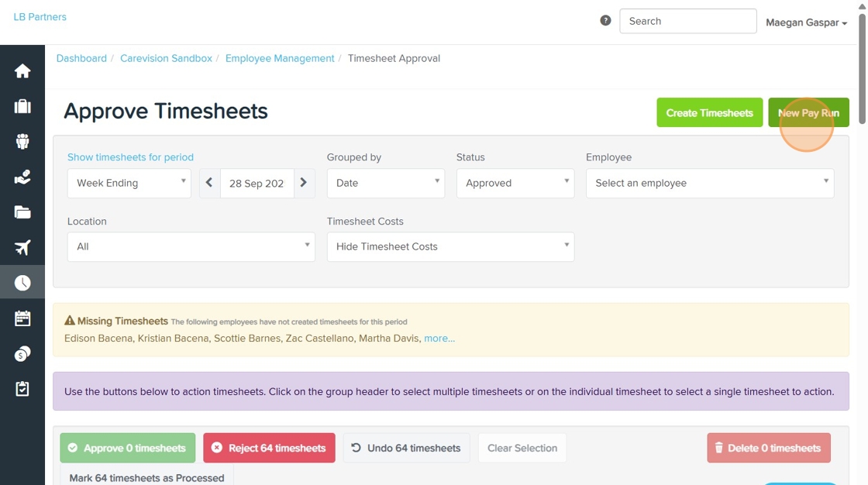Click the briefcase icon in sidebar
Viewport: 868px width, 485px height.
[22, 106]
